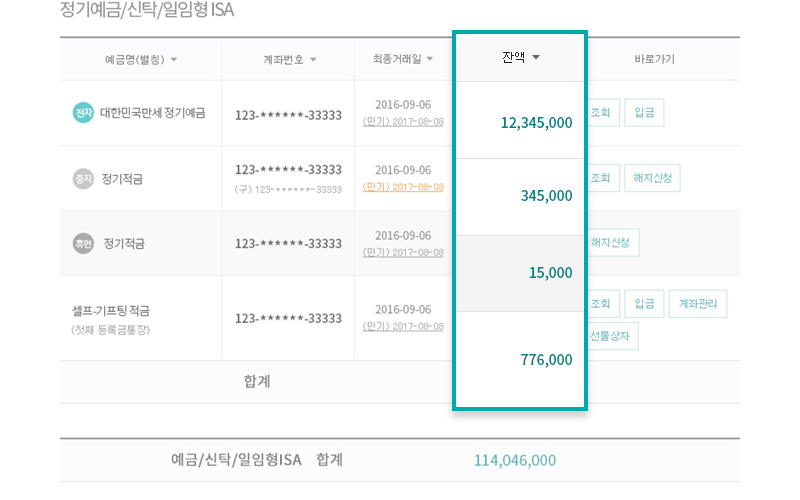This screenshot has width=800, height=500.
Task: Select balance 15,000
Action: pyautogui.click(x=551, y=273)
